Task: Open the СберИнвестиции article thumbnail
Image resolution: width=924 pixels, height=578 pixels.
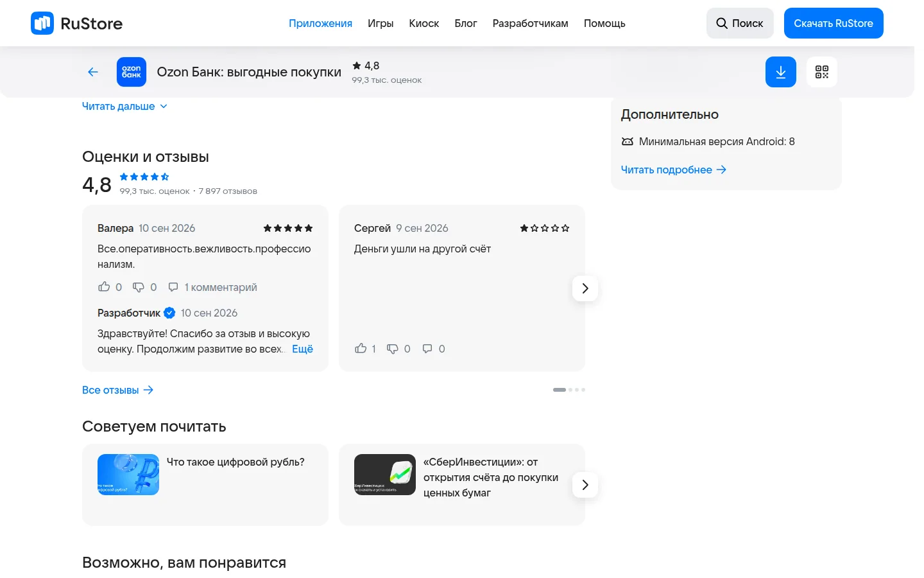Action: (385, 475)
